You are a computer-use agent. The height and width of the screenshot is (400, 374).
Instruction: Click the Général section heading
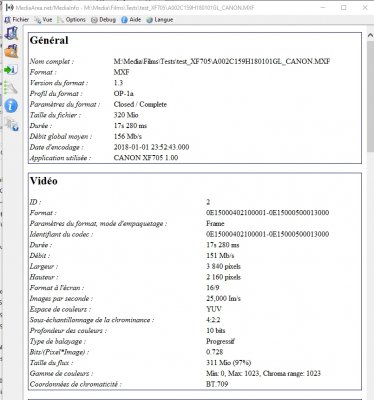coord(49,40)
